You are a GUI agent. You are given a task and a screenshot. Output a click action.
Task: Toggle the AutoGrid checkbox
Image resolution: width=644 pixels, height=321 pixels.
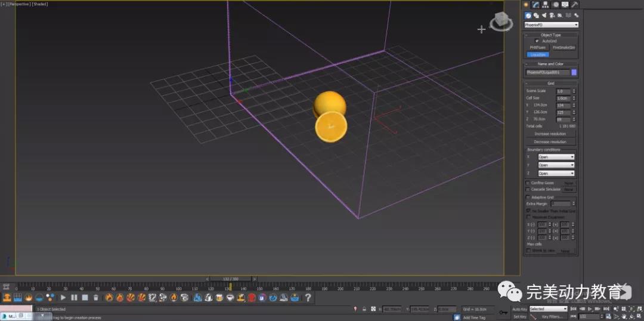click(537, 41)
